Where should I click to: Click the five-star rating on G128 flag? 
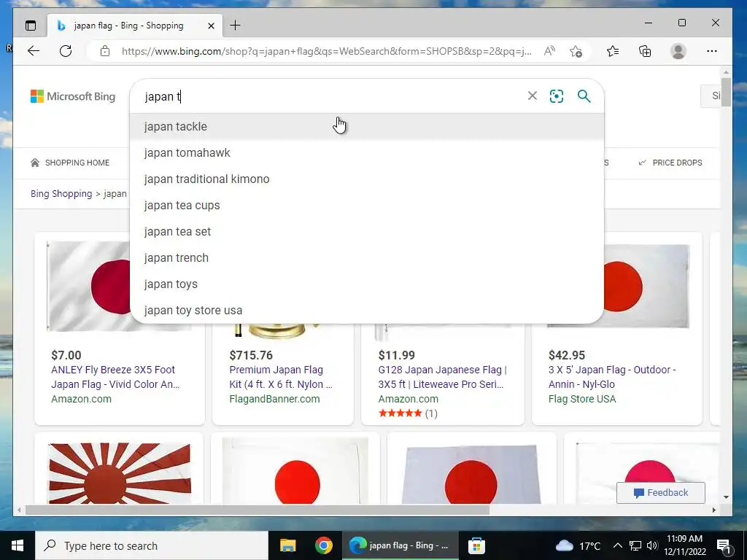point(400,413)
